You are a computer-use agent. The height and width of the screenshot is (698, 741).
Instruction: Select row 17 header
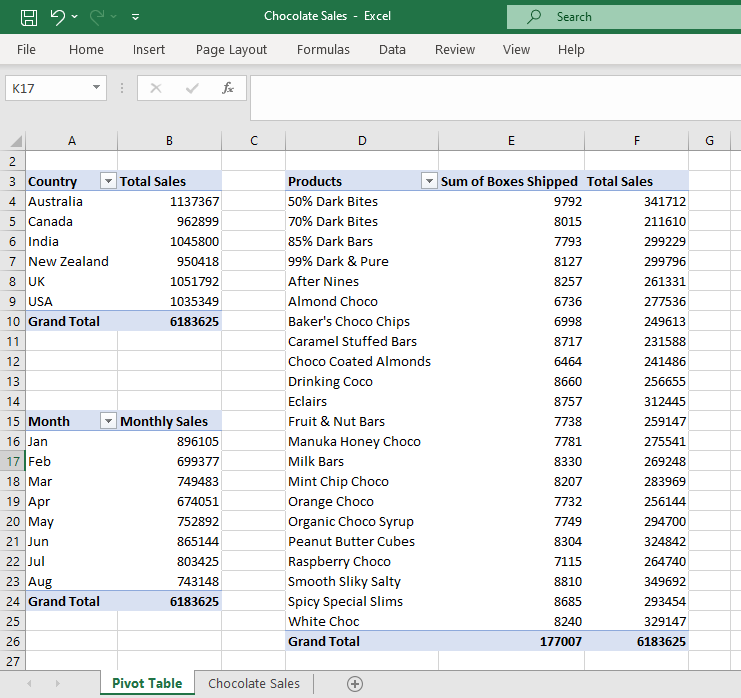(x=13, y=461)
